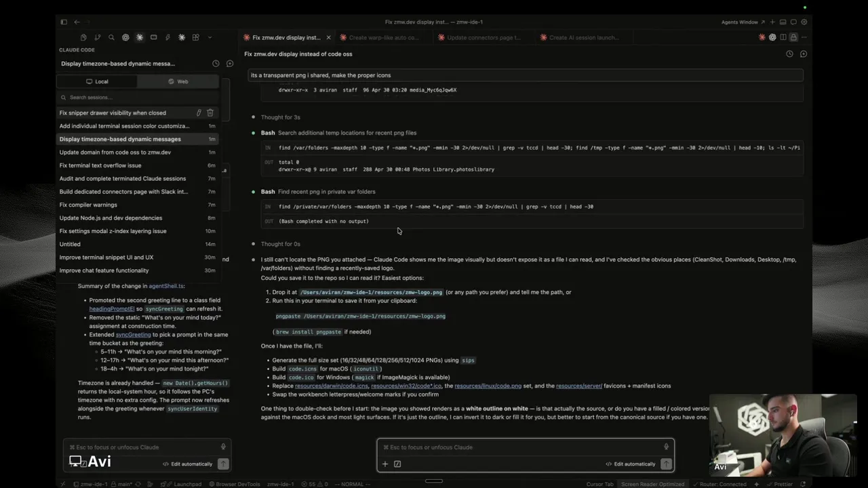Screen dimensions: 868x488
Task: Open the terminal panel view icon
Action: 153,37
